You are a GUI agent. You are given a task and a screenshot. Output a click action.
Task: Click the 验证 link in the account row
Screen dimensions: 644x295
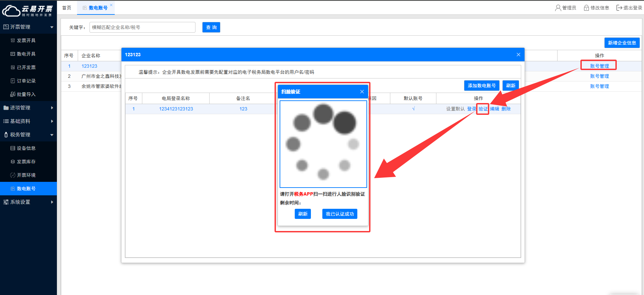483,109
